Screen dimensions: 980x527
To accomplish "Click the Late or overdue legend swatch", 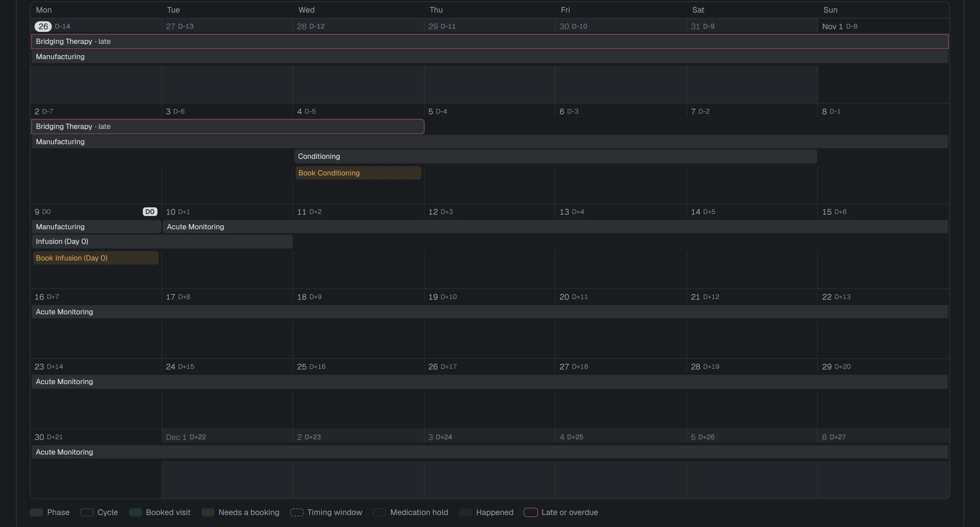I will coord(531,512).
